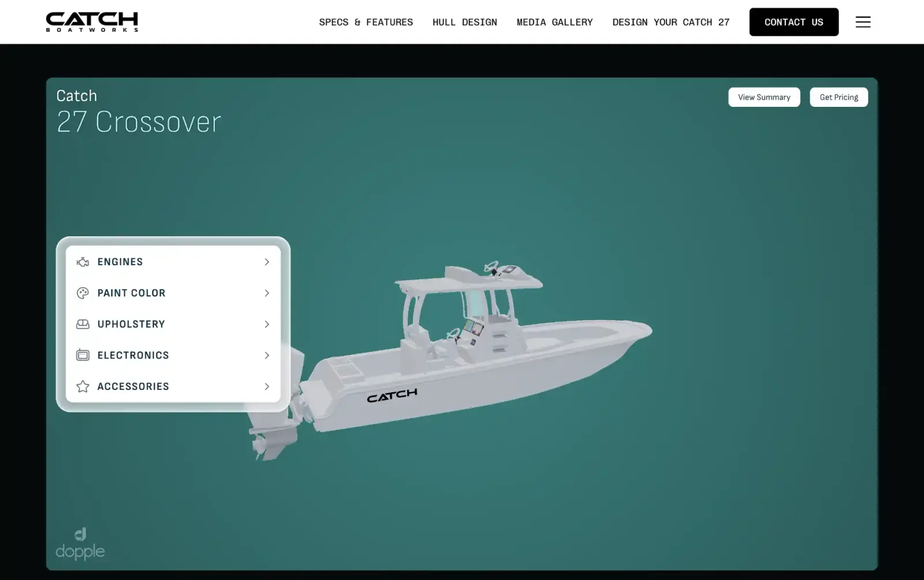
Task: Click Get Pricing button
Action: click(839, 97)
